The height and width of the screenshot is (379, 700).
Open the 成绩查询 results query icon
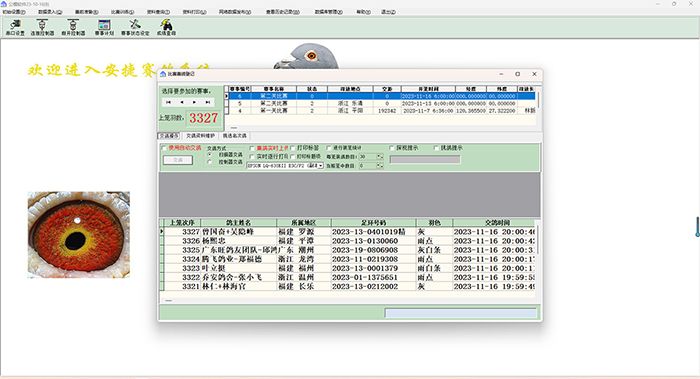[166, 27]
